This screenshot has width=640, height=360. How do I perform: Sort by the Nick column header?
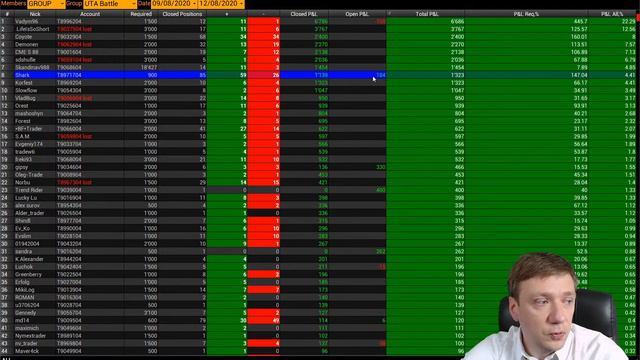tap(35, 14)
